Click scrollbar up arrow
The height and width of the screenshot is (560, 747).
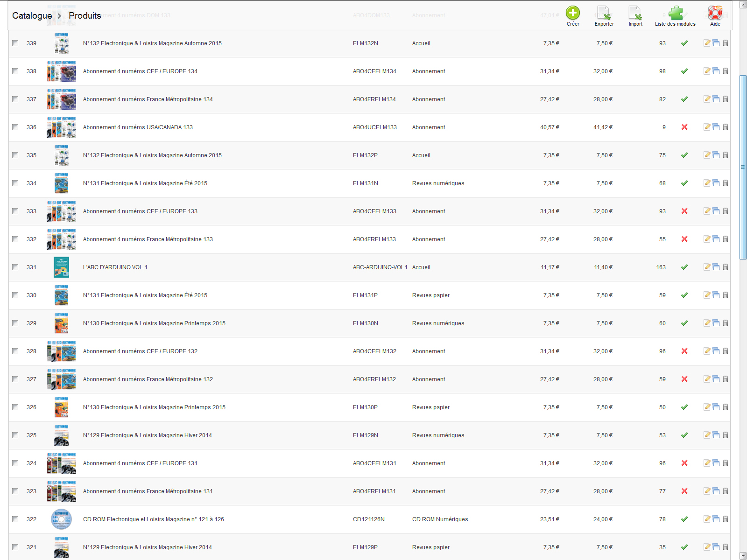[x=743, y=4]
